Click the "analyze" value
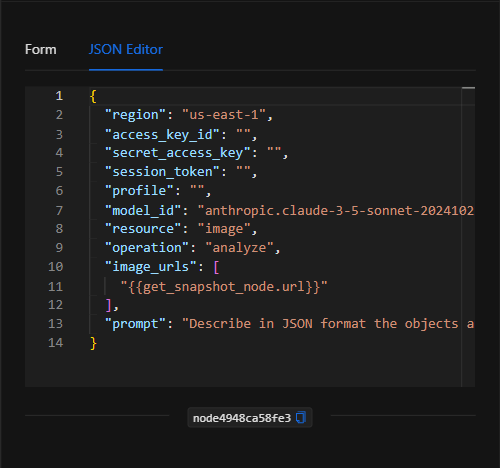 pos(239,248)
